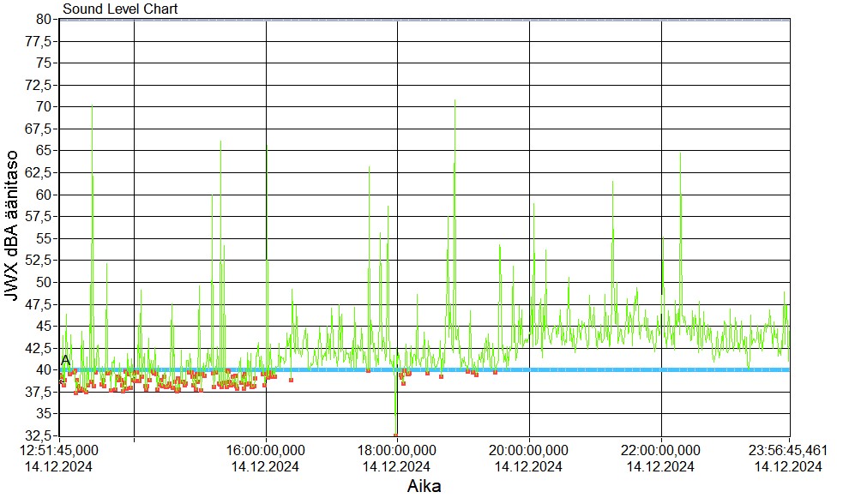
Task: Click the 'Aika' x-axis title
Action: tap(424, 487)
